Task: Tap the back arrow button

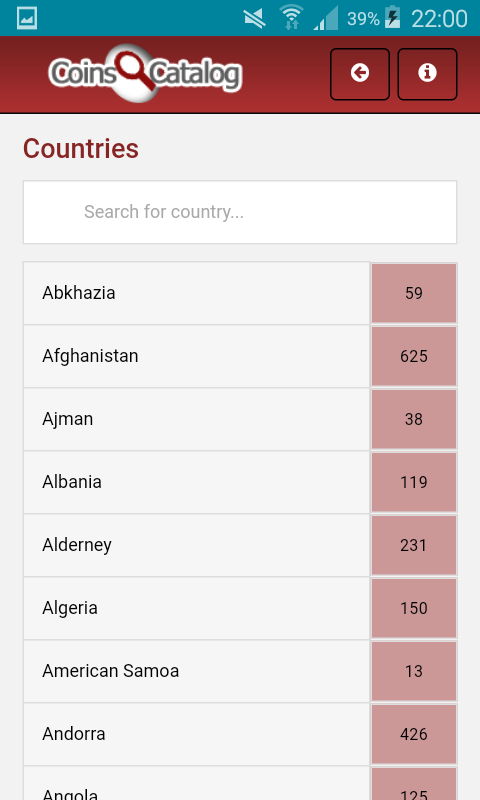Action: (360, 74)
